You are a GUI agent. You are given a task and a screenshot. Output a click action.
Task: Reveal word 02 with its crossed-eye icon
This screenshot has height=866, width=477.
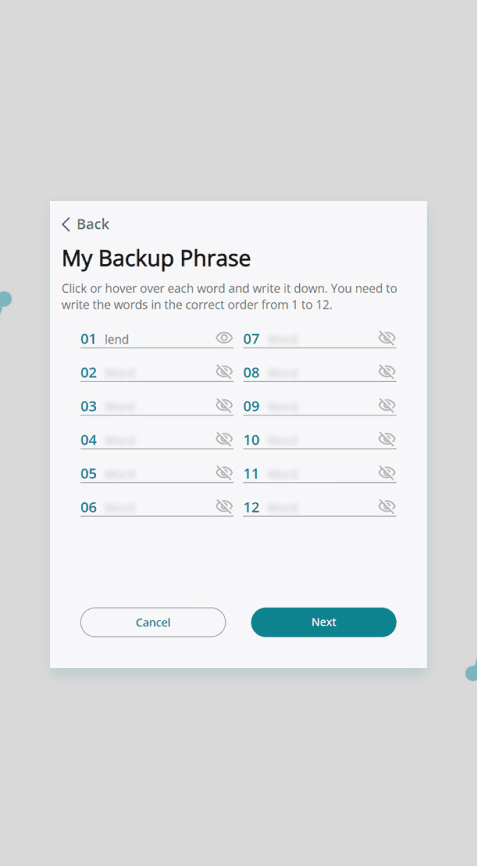(x=224, y=372)
